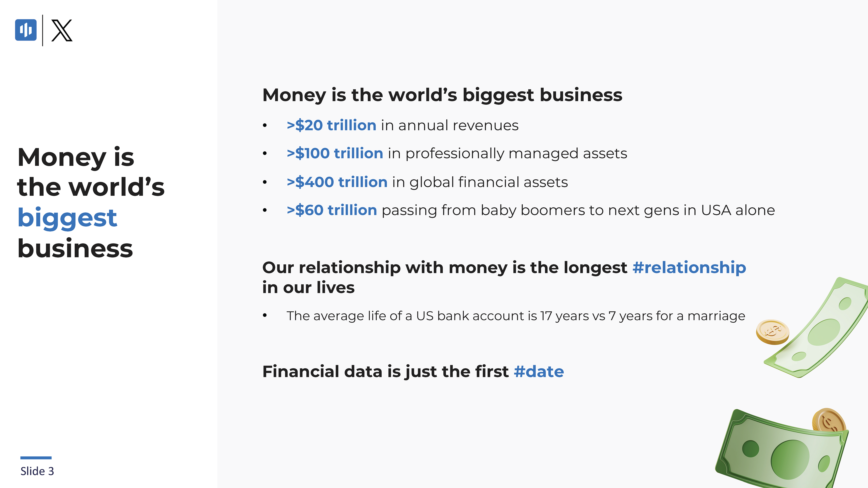
Task: Click the small gold coin beside the banknote
Action: 772,332
